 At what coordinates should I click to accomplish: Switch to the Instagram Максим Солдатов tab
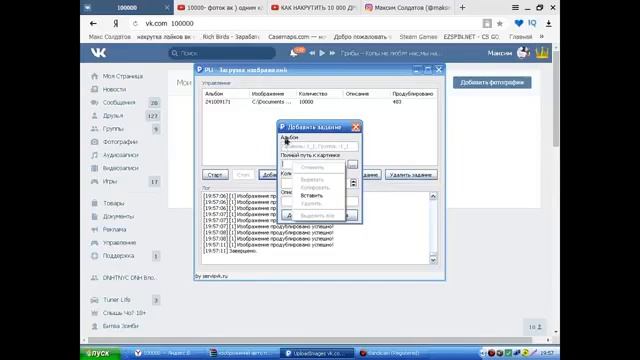pyautogui.click(x=407, y=7)
